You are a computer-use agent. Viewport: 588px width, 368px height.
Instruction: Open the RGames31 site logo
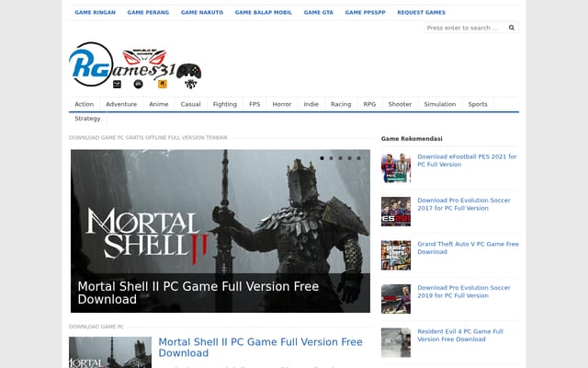click(135, 65)
